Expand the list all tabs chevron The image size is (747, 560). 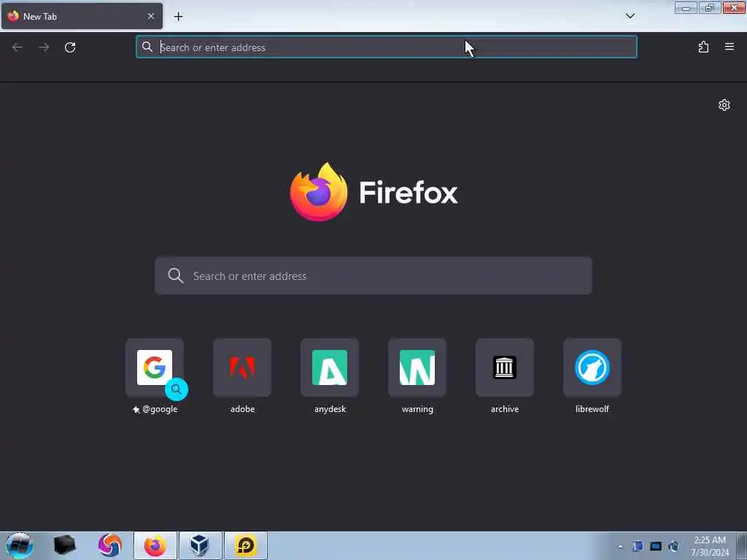(x=630, y=16)
